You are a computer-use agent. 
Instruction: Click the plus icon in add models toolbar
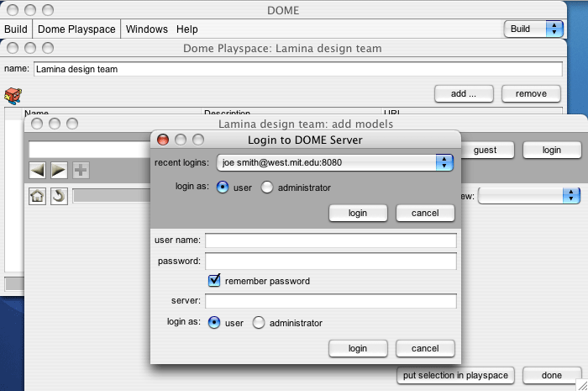pos(81,171)
